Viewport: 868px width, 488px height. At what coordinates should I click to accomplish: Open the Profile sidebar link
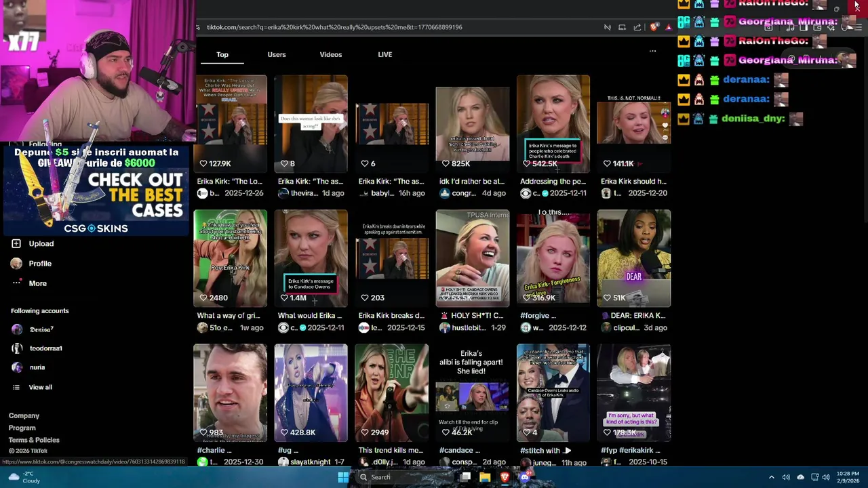pos(40,263)
